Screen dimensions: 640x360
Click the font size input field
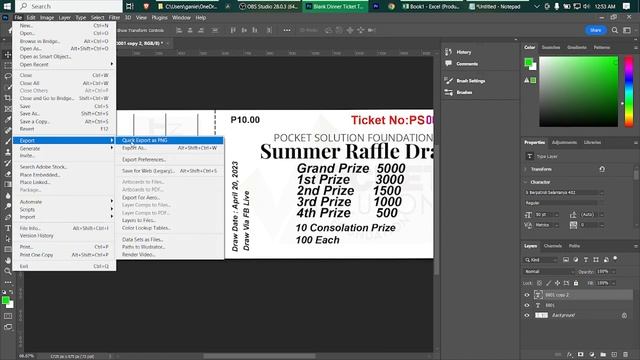pyautogui.click(x=544, y=215)
